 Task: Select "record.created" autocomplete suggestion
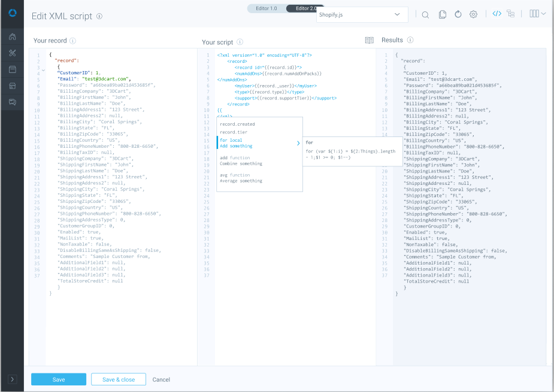coord(237,124)
